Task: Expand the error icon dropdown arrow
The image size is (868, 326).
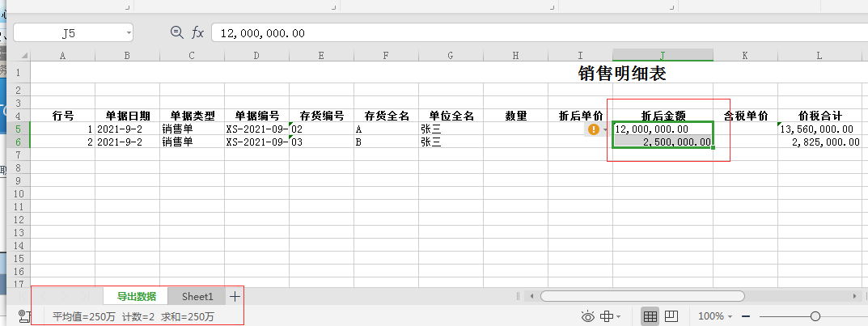Action: 605,129
